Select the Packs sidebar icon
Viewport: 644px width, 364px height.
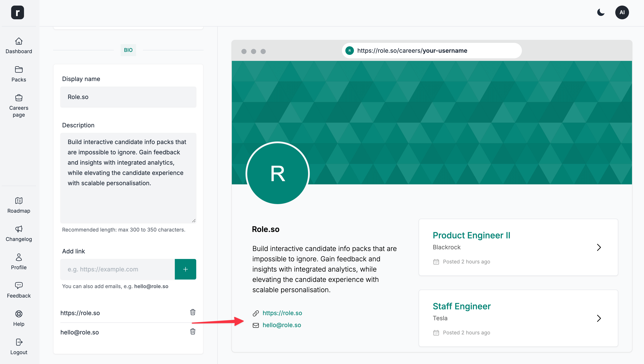coord(19,73)
